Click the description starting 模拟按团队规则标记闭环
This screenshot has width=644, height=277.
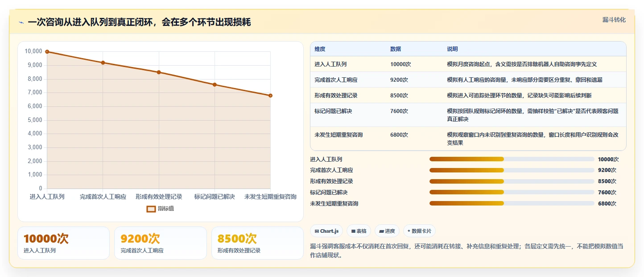533,115
